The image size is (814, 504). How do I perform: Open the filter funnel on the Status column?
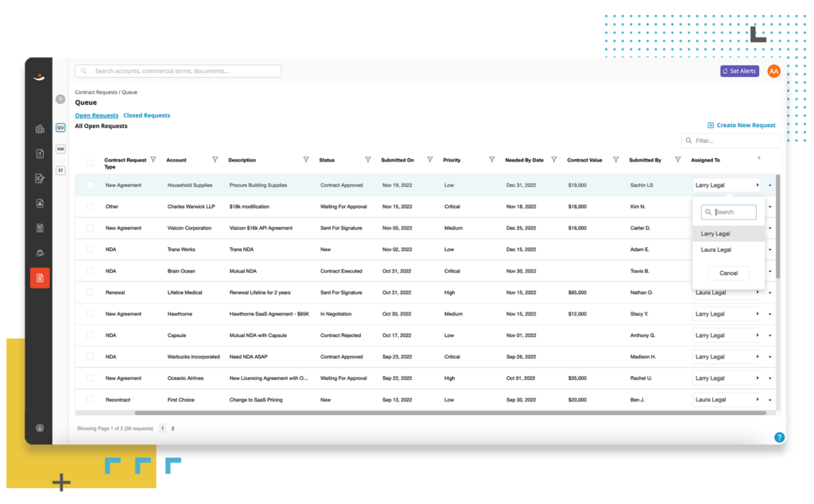[367, 159]
